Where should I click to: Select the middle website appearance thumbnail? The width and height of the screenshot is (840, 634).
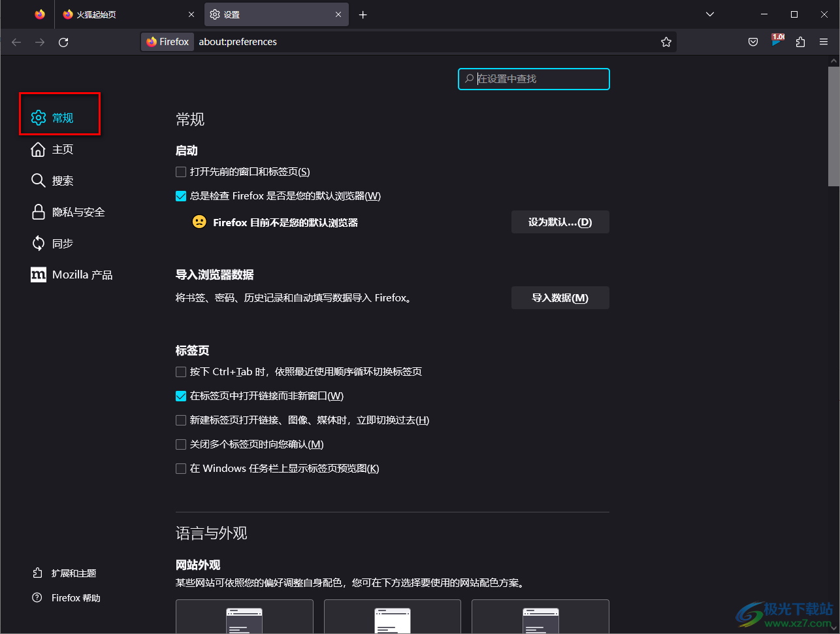(x=393, y=617)
